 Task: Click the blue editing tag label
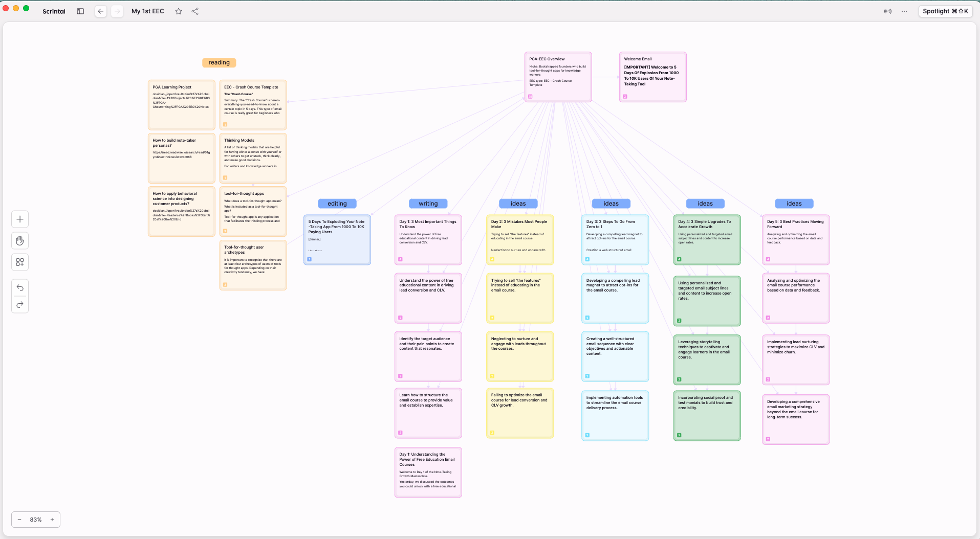coord(337,204)
